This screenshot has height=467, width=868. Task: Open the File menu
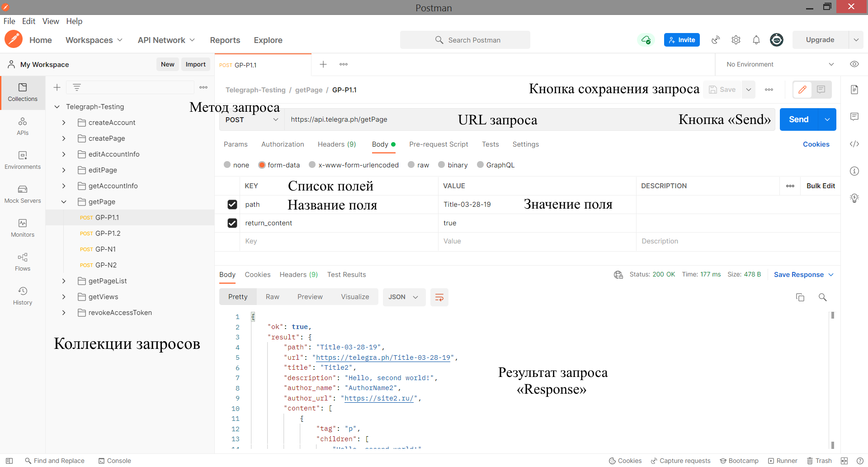click(9, 21)
